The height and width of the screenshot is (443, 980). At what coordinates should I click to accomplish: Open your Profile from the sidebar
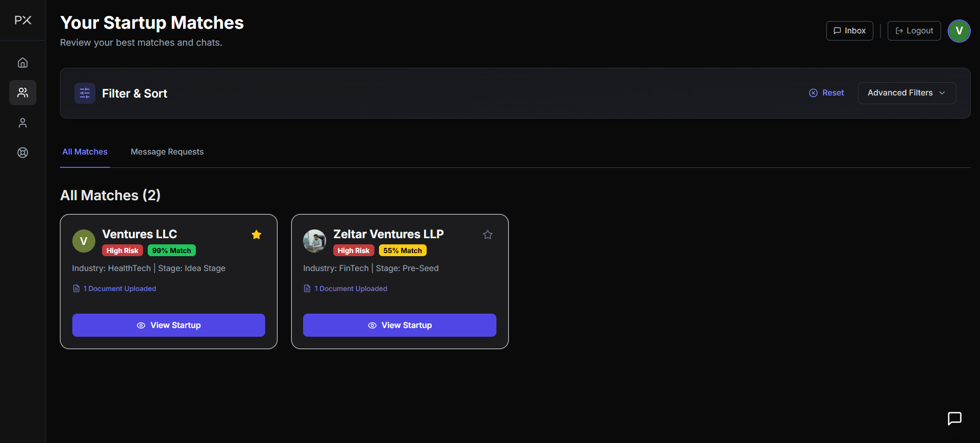point(23,123)
